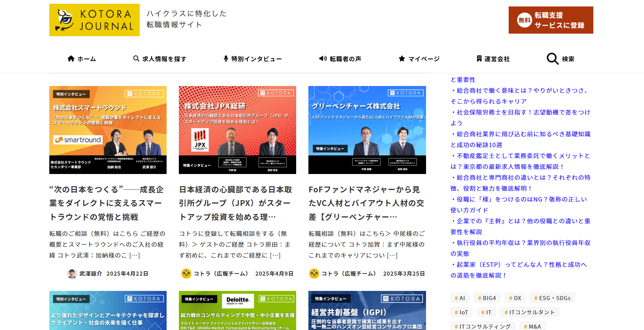
Task: Open the スマートラウンド interview thumbnail
Action: [108, 130]
